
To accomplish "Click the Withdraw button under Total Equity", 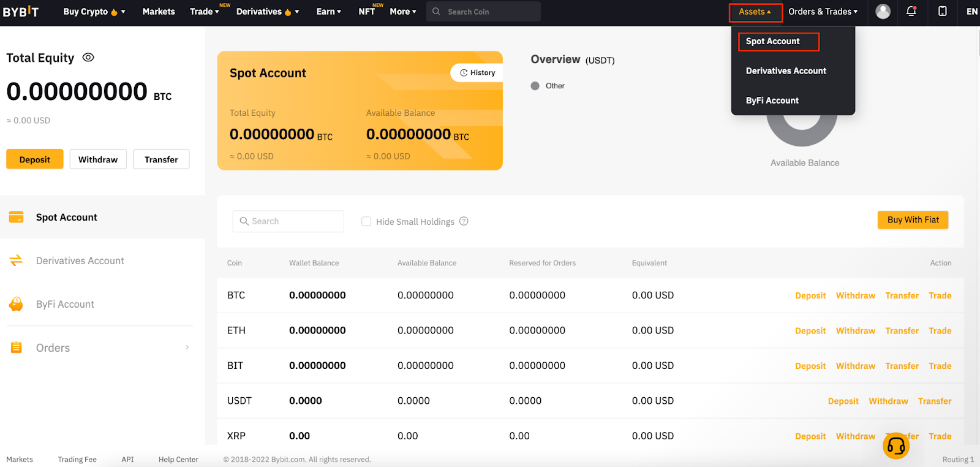I will [x=98, y=159].
